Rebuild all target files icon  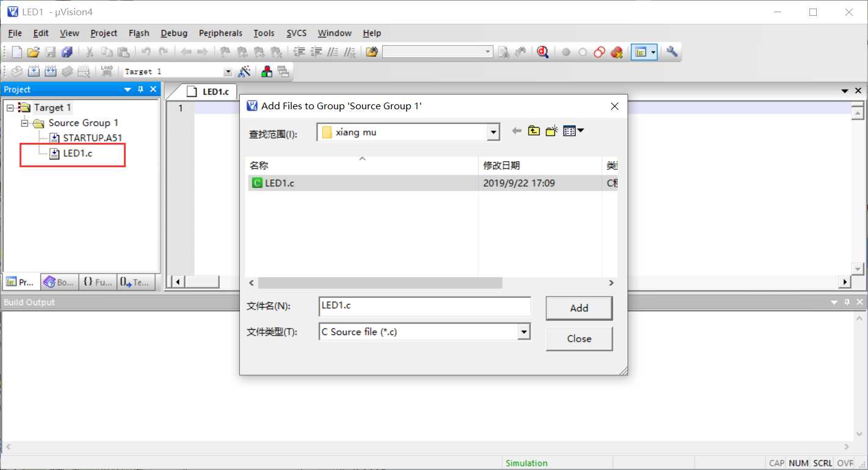[51, 71]
